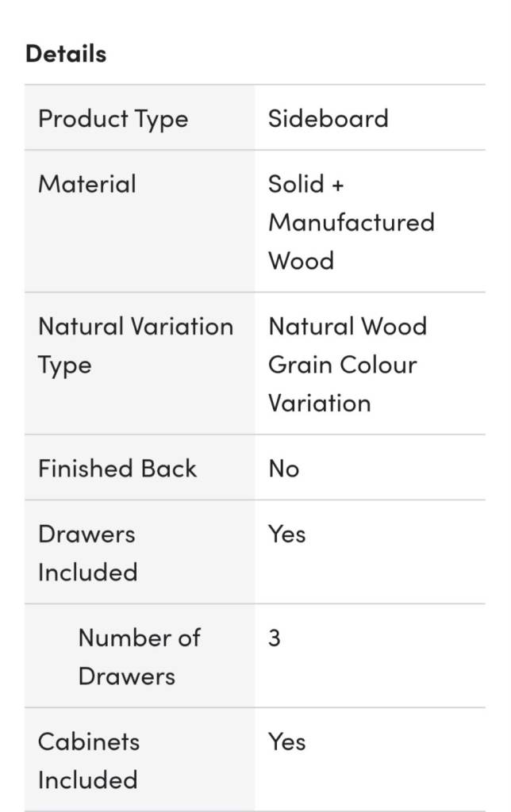Click the Natural Wood Grain Colour Variation value

(347, 364)
